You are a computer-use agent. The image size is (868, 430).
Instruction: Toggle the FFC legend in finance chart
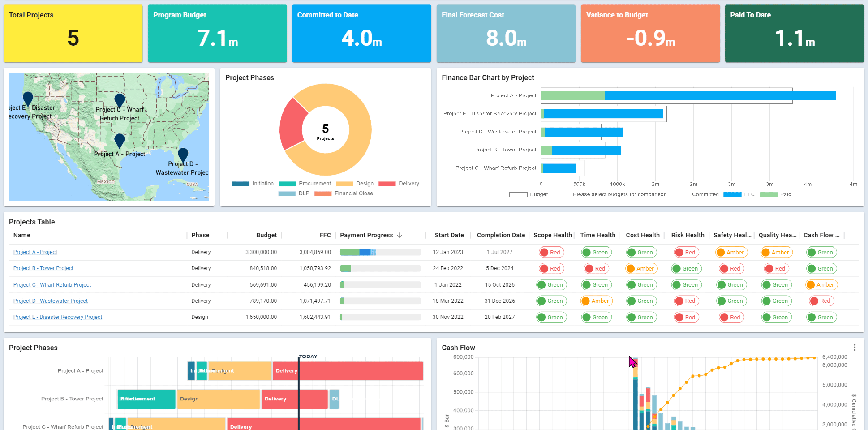pos(739,194)
